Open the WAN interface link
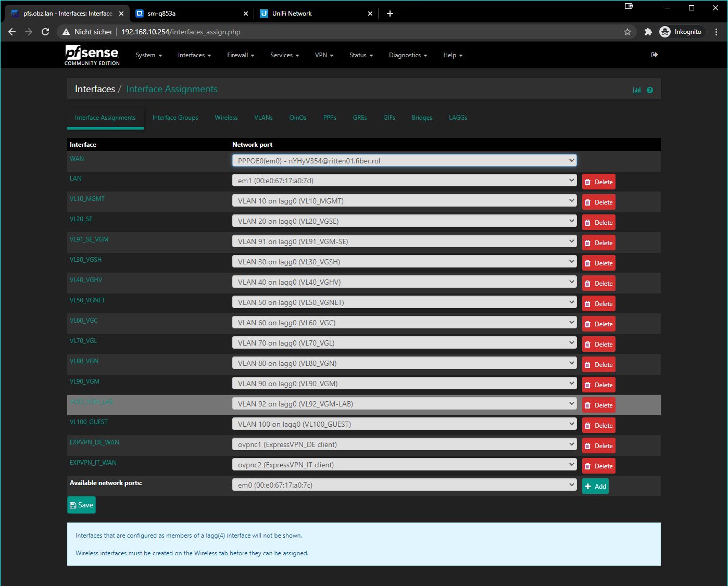Image resolution: width=728 pixels, height=586 pixels. (77, 159)
